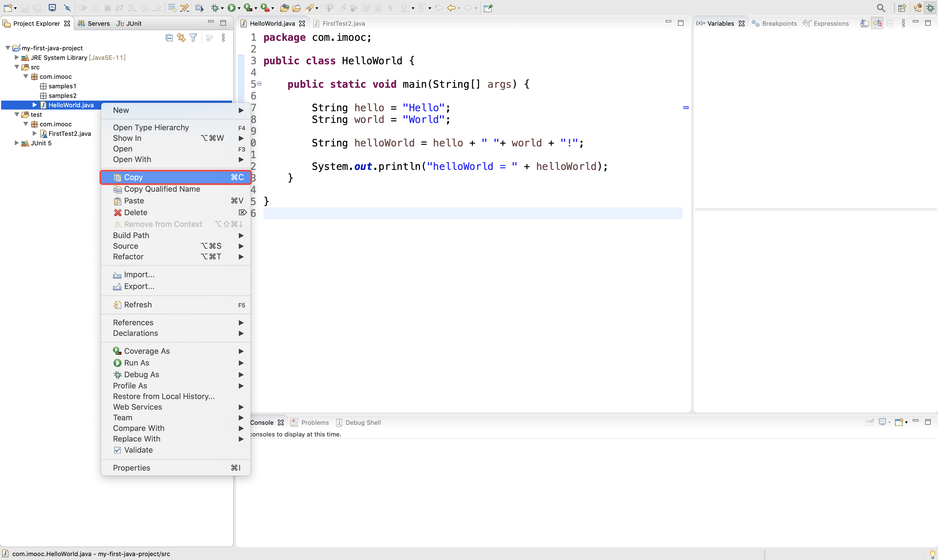The width and height of the screenshot is (938, 560).
Task: Collapse the test folder node
Action: click(17, 114)
